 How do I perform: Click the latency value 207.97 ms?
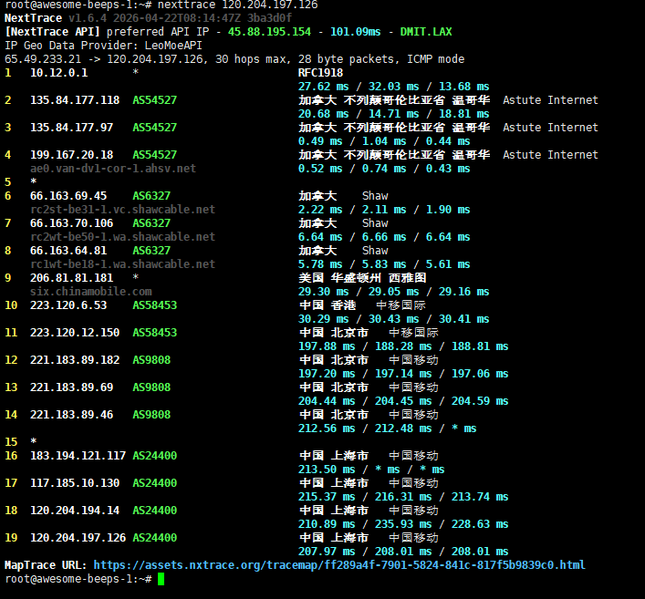(327, 552)
